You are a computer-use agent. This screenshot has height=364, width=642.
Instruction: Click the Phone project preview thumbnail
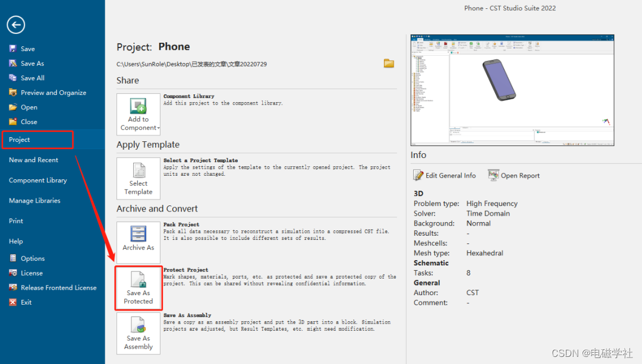click(x=512, y=90)
